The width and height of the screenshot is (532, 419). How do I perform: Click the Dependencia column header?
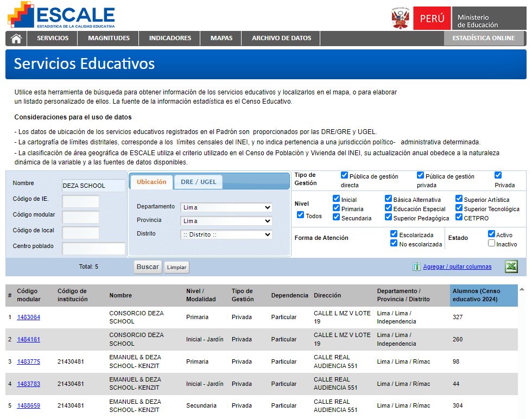[x=290, y=295]
